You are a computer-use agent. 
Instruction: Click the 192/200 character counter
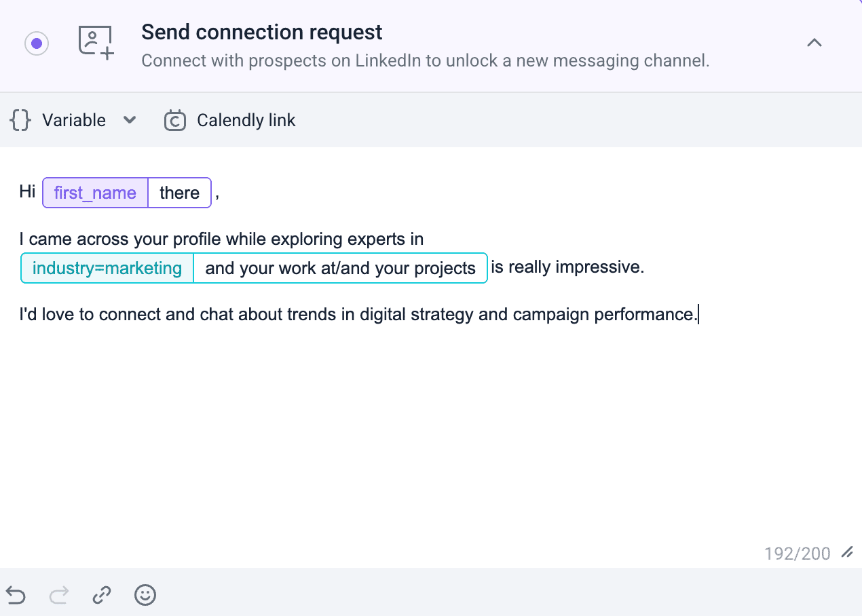(797, 554)
